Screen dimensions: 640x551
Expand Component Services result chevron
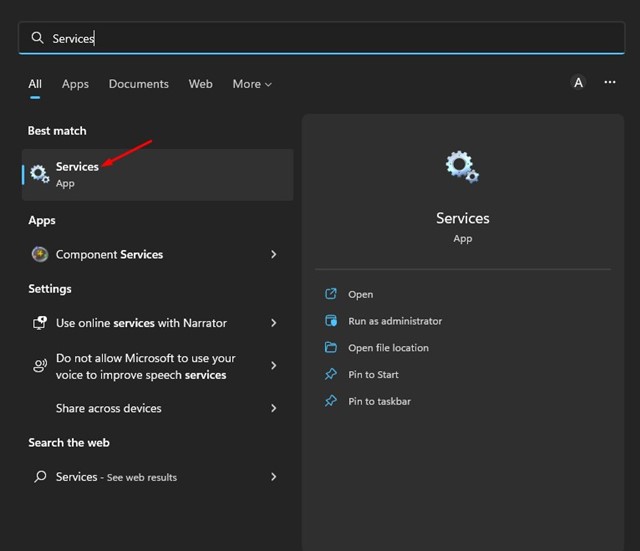(x=273, y=255)
